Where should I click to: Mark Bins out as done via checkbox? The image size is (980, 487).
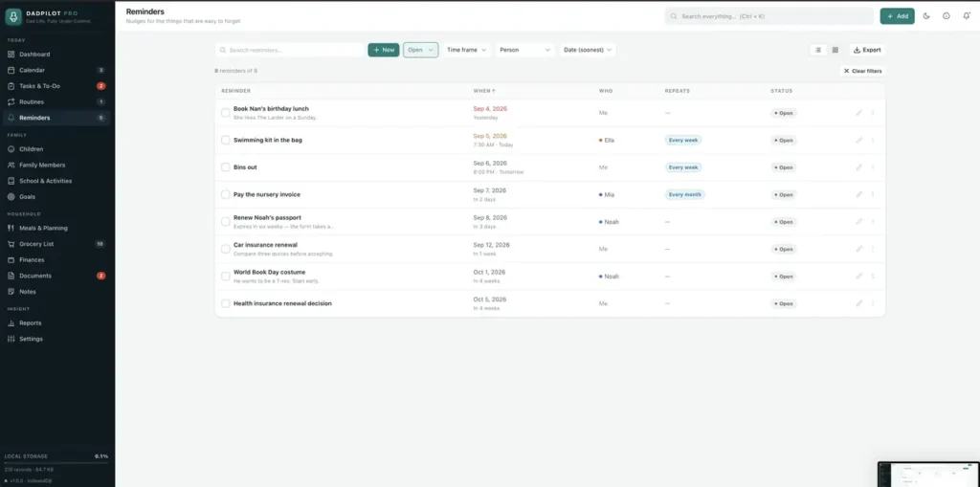point(226,167)
